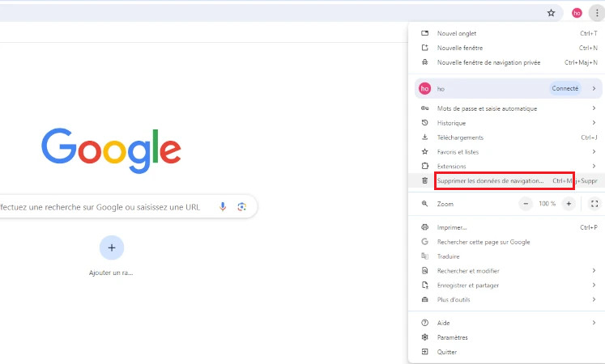Screen dimensions: 605x364
Task: Click the clock icon next to Historique
Action: pos(425,122)
